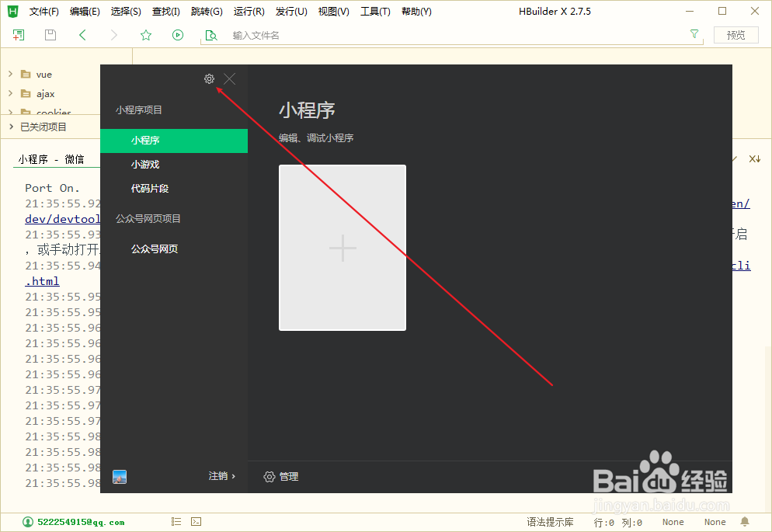This screenshot has width=772, height=532.
Task: Click the plus card to add a mini program
Action: (343, 248)
